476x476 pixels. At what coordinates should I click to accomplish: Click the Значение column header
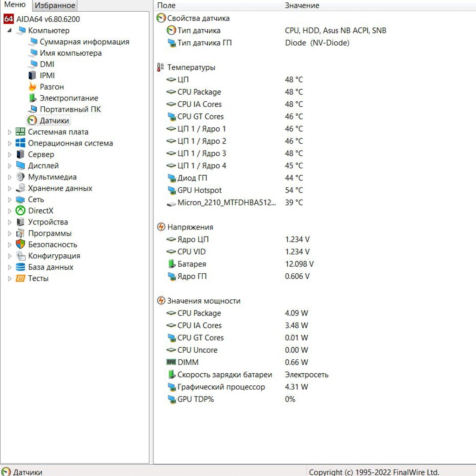379,6
